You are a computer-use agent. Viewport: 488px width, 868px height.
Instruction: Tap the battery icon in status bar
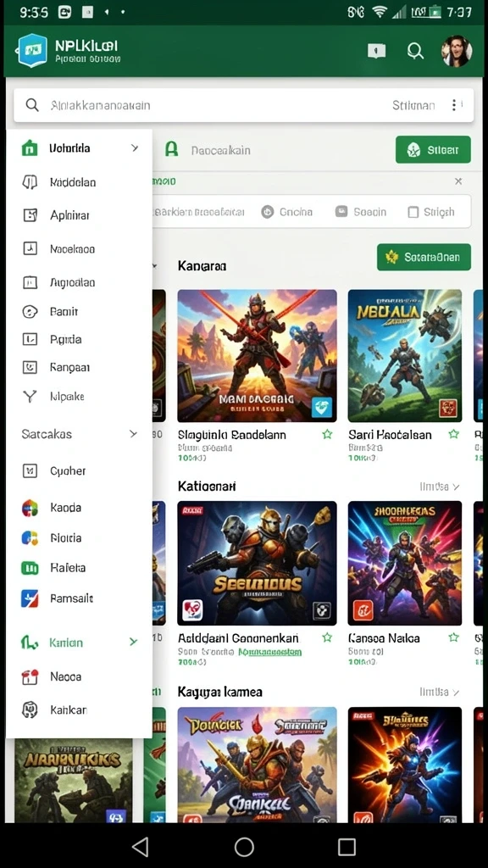pyautogui.click(x=435, y=12)
